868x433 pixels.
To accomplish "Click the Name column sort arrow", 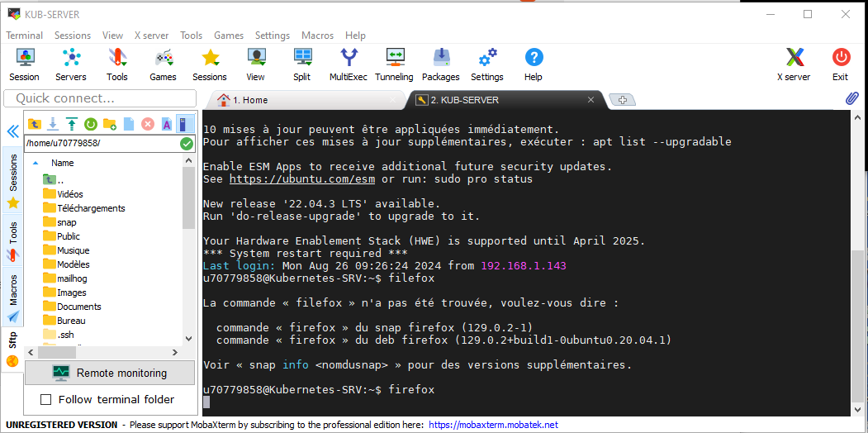I will click(36, 163).
